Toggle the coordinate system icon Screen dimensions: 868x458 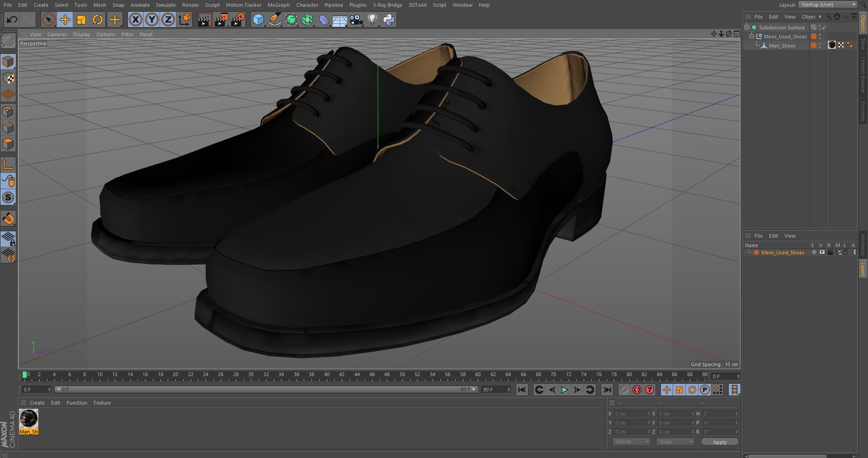(185, 19)
